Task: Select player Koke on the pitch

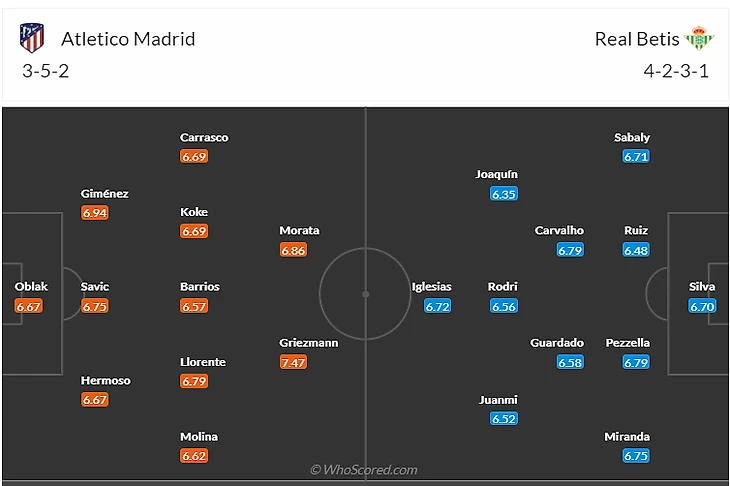Action: point(194,212)
